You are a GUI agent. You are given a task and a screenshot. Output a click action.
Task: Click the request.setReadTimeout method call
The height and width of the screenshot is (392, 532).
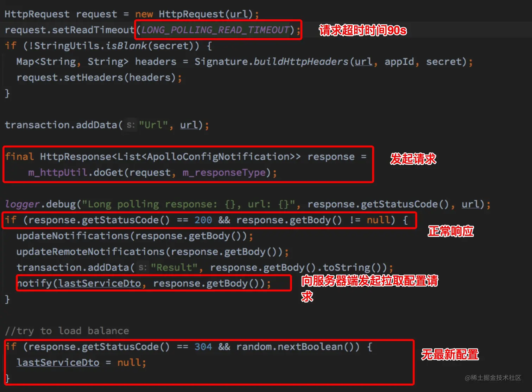[69, 30]
